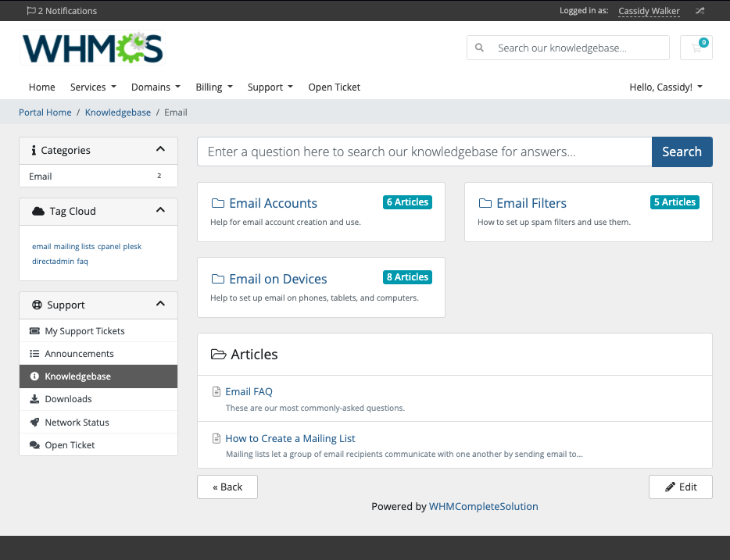
Task: Click the open folder icon beside Articles
Action: tap(218, 355)
